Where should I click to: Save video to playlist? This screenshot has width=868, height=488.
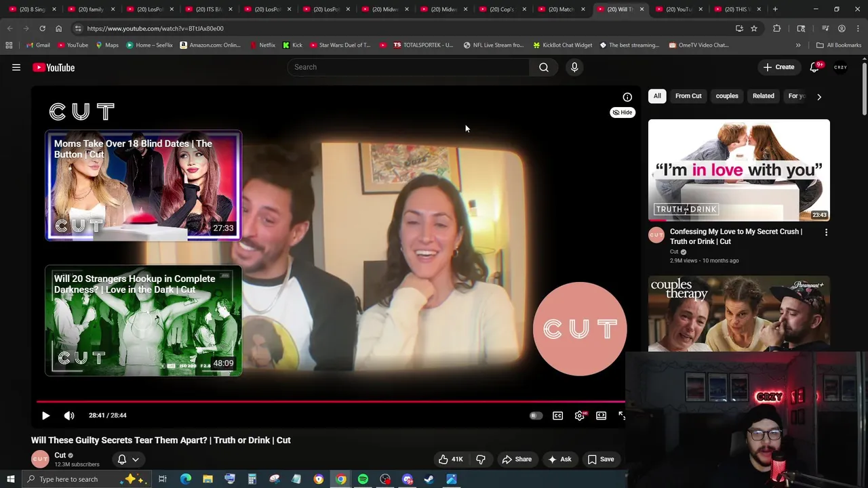(601, 459)
